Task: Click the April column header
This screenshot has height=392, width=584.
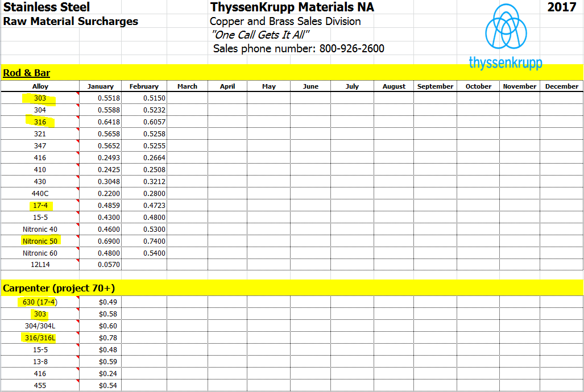Action: 227,86
